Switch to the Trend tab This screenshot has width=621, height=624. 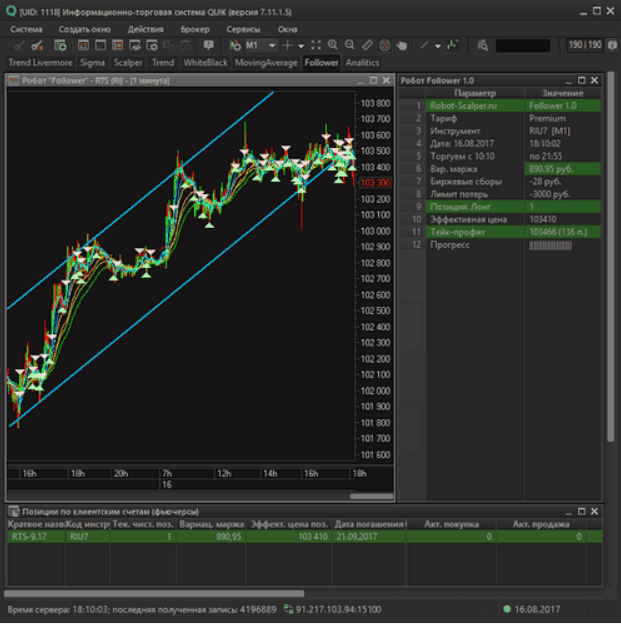pyautogui.click(x=163, y=63)
